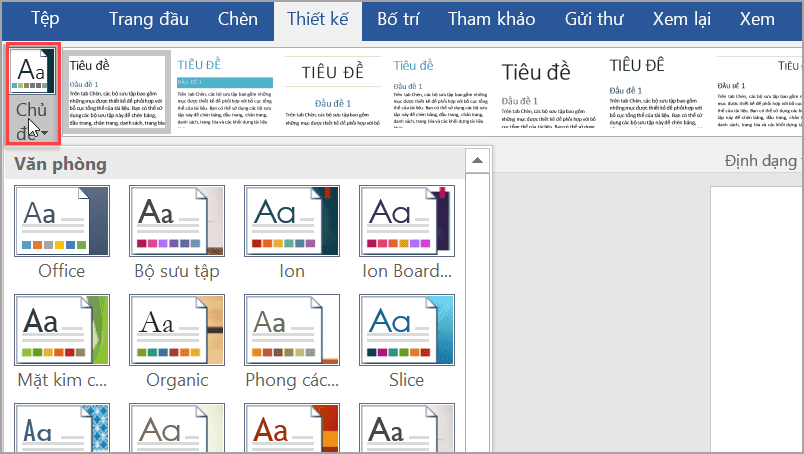The height and width of the screenshot is (454, 804).
Task: Choose the Bộ sưu tập theme
Action: point(177,221)
